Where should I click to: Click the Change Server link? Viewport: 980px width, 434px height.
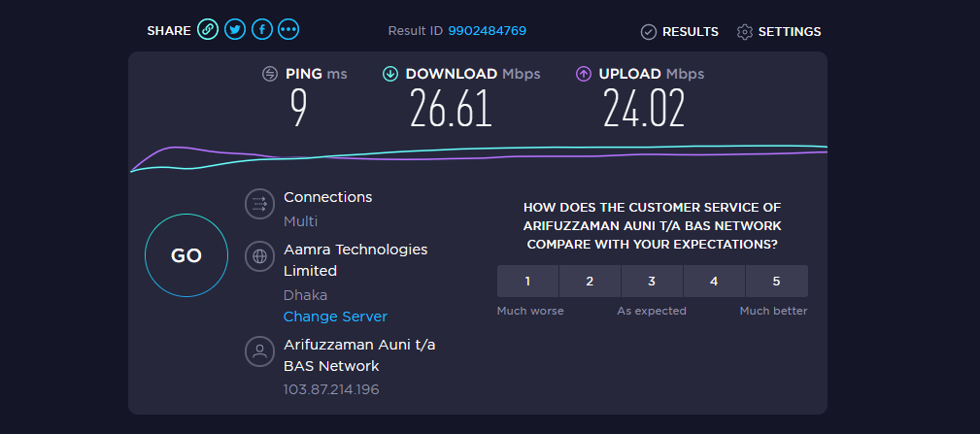[335, 317]
